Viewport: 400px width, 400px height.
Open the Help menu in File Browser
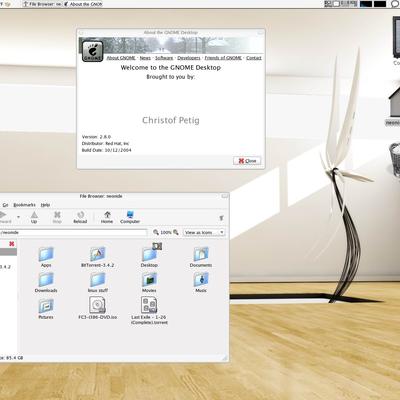[45, 205]
